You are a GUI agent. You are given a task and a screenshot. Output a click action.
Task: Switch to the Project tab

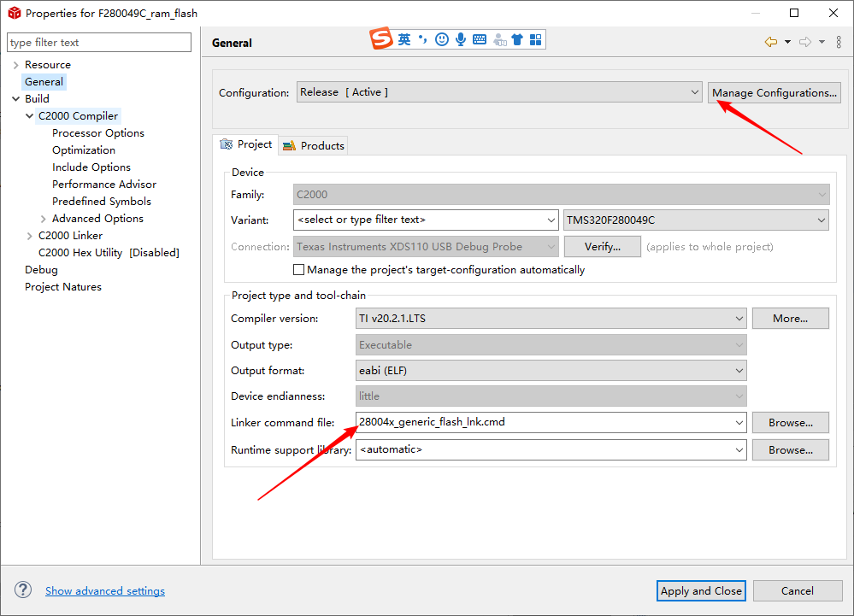click(x=245, y=144)
